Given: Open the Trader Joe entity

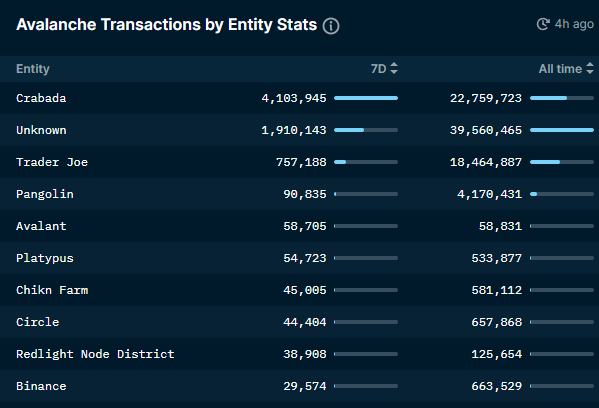Looking at the screenshot, I should pos(52,162).
